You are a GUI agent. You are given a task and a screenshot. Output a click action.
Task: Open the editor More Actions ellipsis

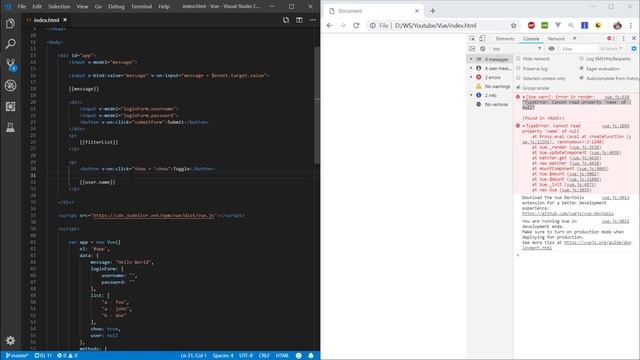(313, 20)
